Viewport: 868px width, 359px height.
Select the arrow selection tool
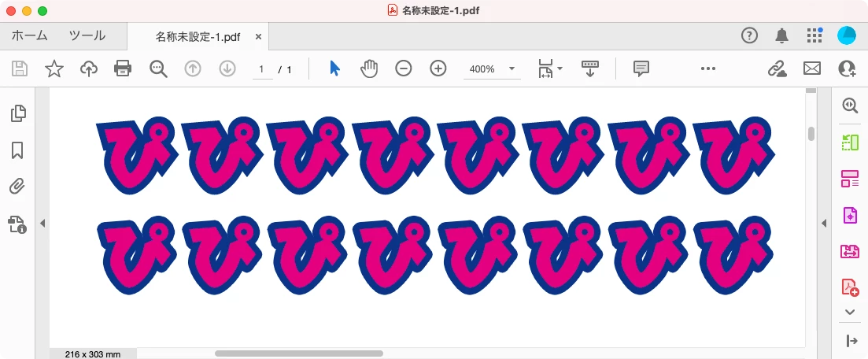coord(334,68)
